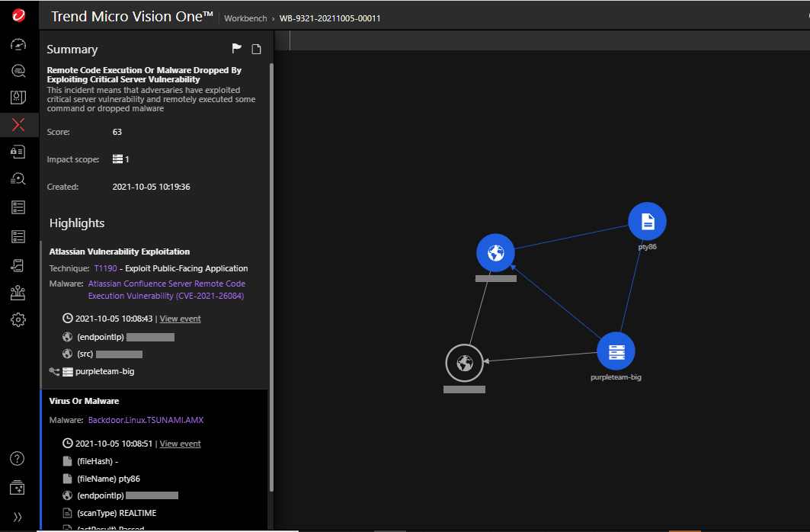Expand the left sidebar with double chevron
810x532 pixels.
[18, 516]
